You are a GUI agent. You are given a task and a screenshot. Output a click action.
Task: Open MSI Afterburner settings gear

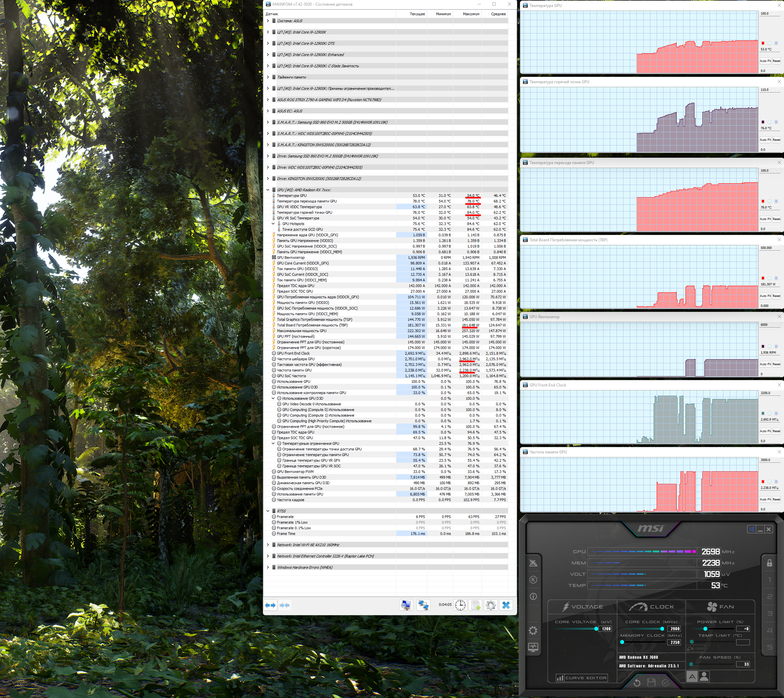(x=533, y=630)
